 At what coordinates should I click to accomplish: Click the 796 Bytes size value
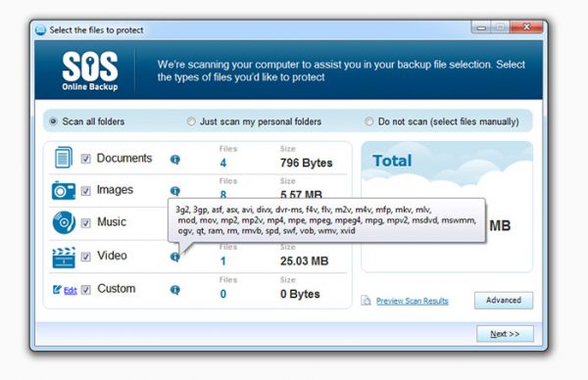click(307, 163)
